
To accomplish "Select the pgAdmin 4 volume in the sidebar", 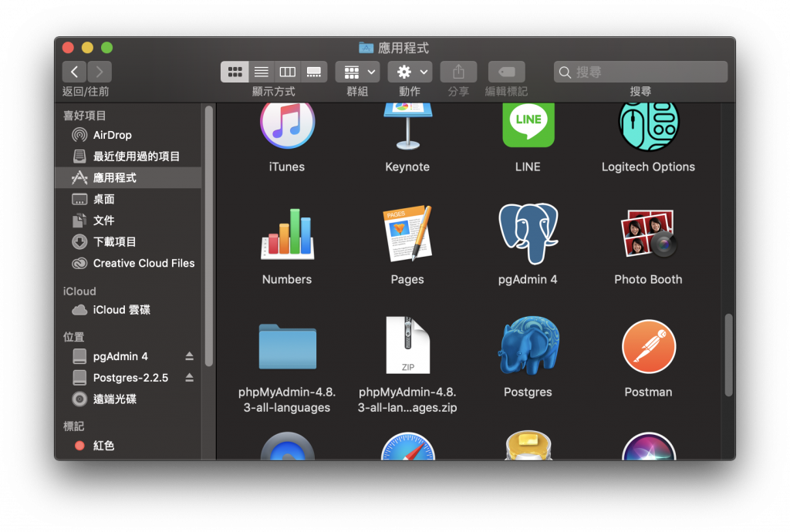I will click(x=120, y=356).
